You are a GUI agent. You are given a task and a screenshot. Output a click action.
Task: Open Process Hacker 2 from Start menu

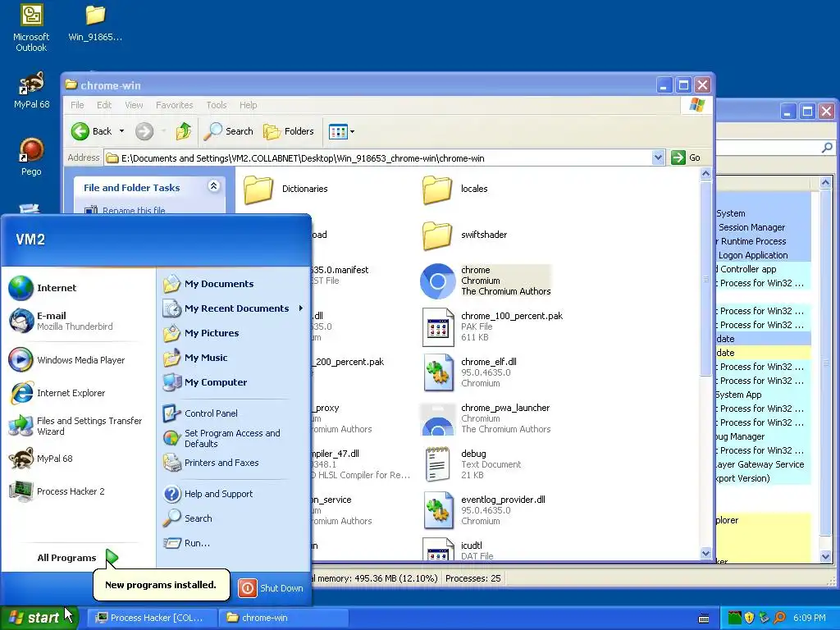[x=57, y=491]
